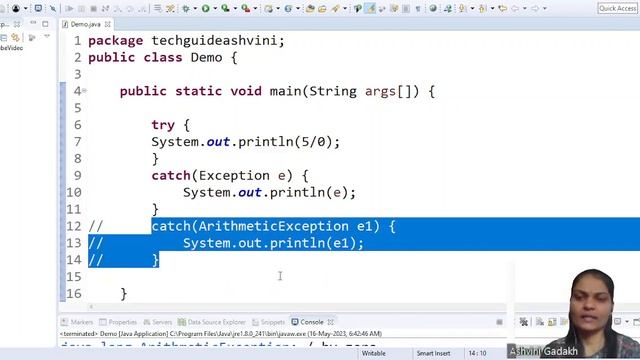Close the Demo.java editor tab
Viewport: 640px width, 360px height.
[107, 24]
